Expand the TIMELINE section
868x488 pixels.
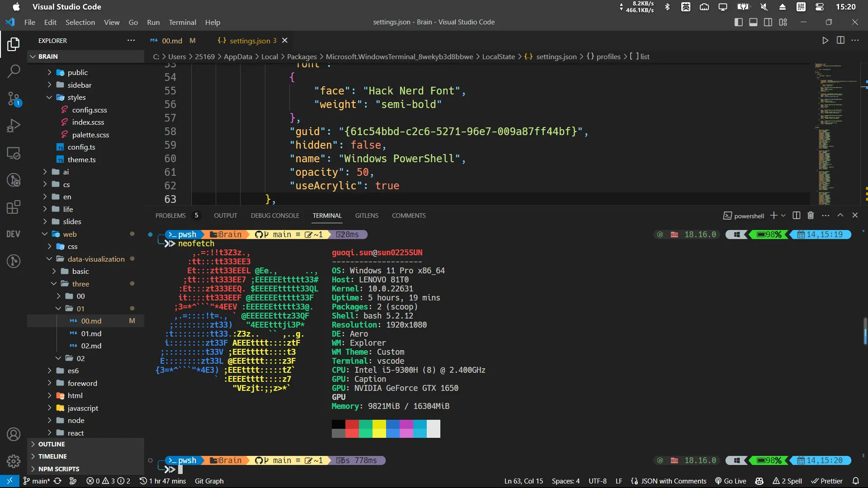tap(86, 456)
